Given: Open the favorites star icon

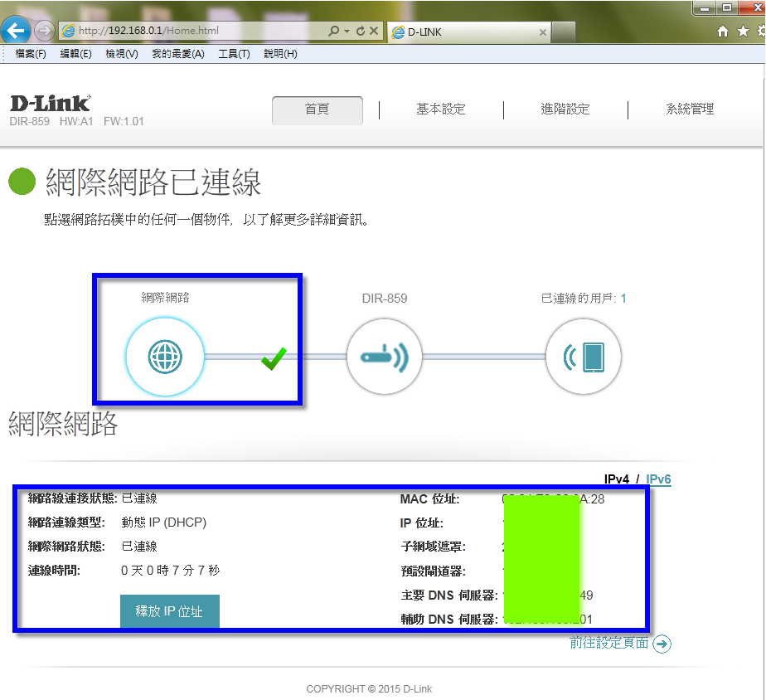Looking at the screenshot, I should coord(742,32).
